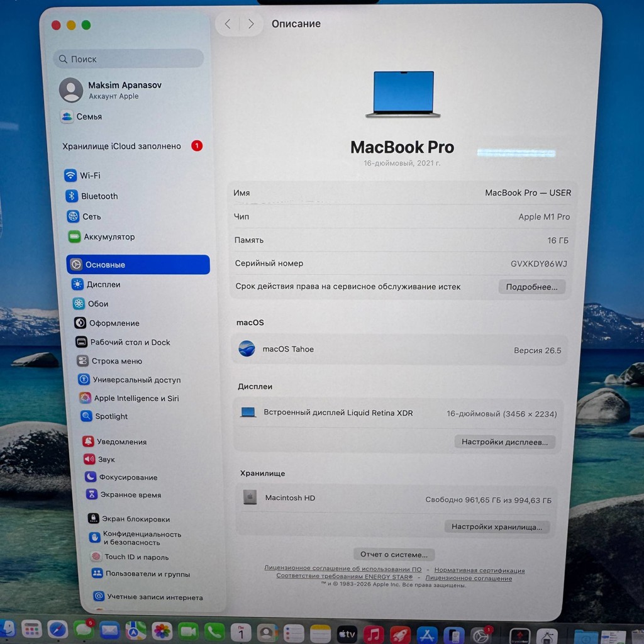
Task: Click Подробнее… for service coverage
Action: tap(531, 287)
